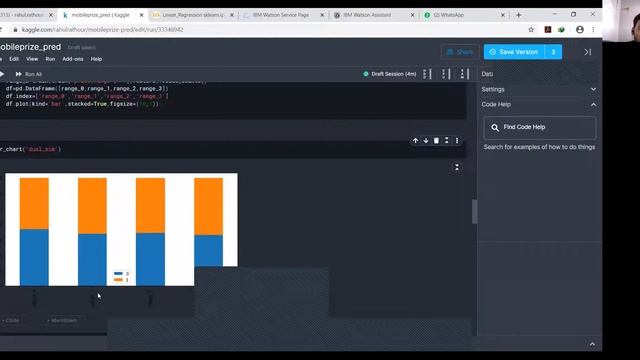
Task: Click the clock icon on Save Version
Action: 492,52
